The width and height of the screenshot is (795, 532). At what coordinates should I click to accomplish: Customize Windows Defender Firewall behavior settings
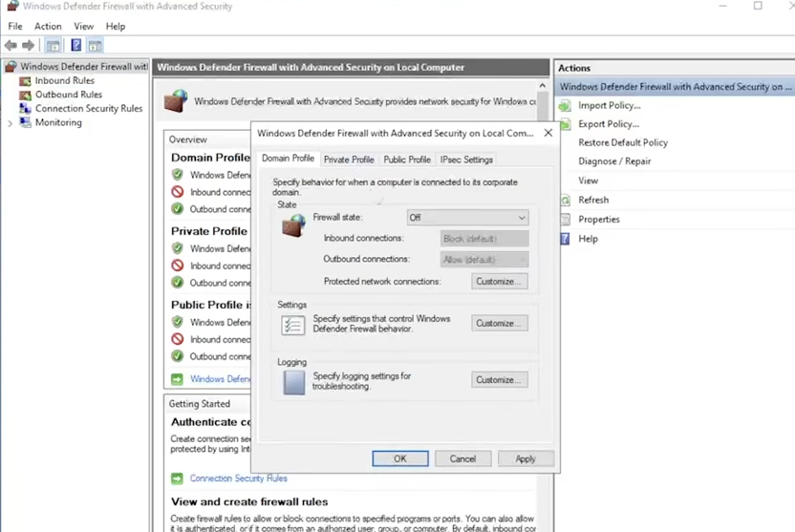click(x=500, y=323)
